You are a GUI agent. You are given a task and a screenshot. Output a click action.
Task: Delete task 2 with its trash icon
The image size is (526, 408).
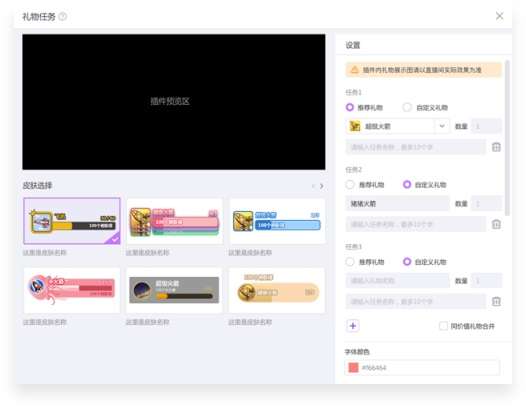496,224
